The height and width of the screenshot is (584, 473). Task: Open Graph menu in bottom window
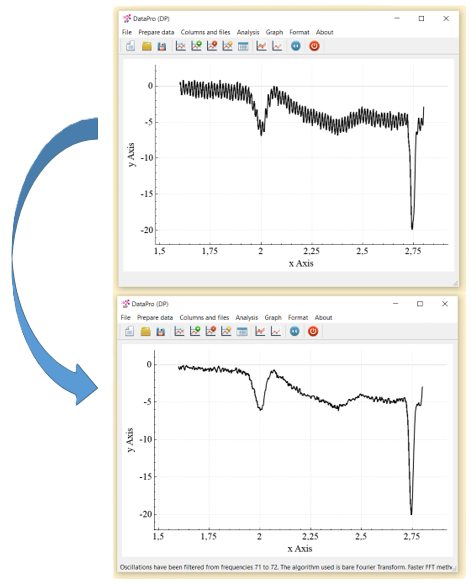273,317
